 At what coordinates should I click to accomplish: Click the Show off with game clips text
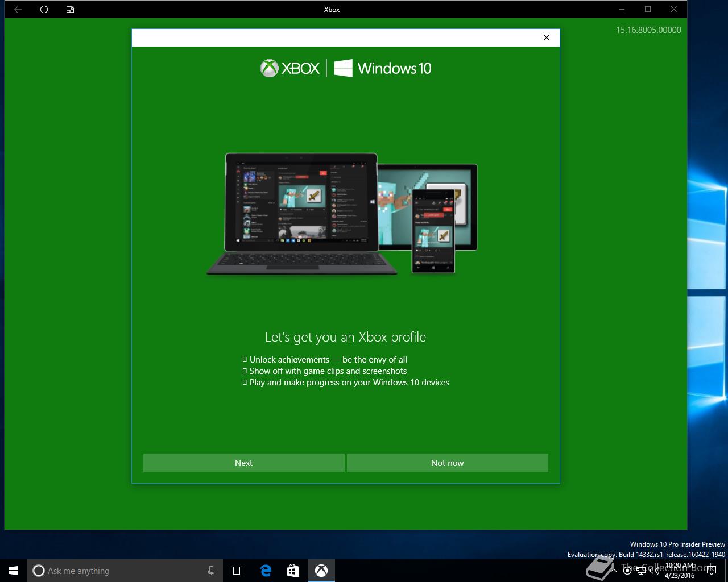click(x=328, y=371)
